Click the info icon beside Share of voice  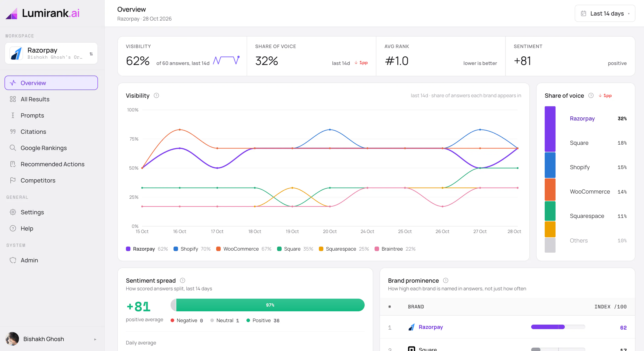tap(591, 95)
